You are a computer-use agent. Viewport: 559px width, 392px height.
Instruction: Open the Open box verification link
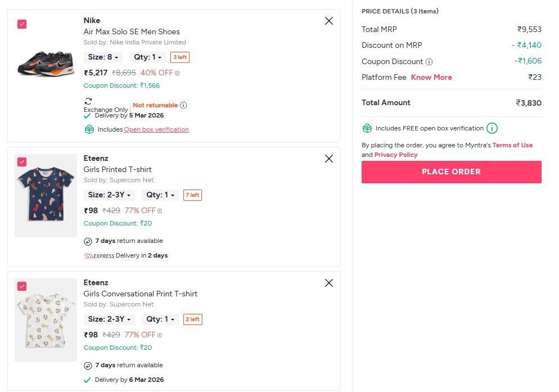pyautogui.click(x=156, y=129)
